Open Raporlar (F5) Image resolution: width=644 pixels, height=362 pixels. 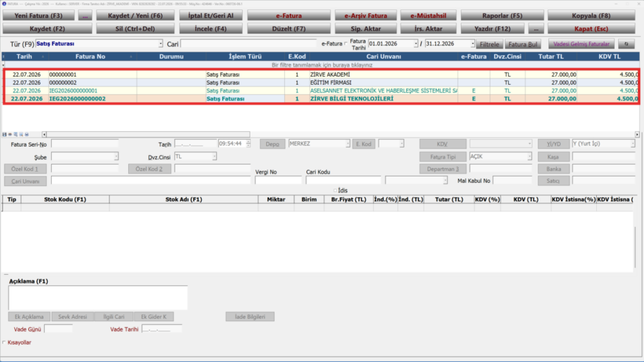[502, 16]
